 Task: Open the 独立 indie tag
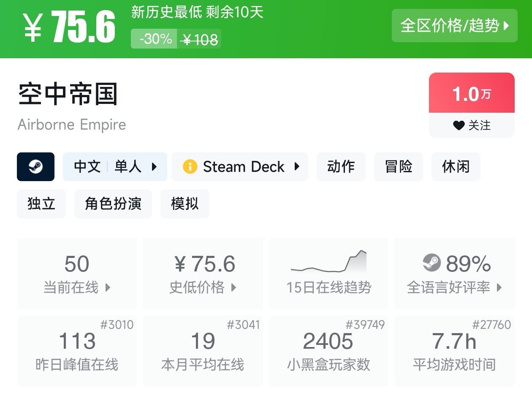41,204
